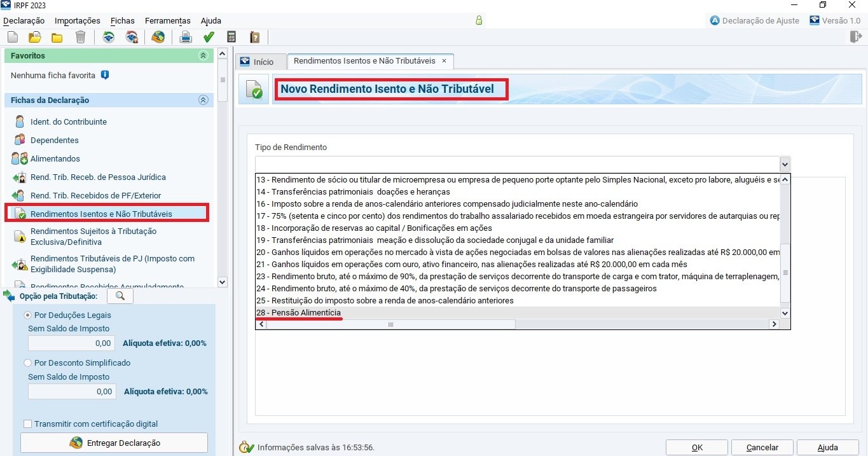The height and width of the screenshot is (456, 868).
Task: Click the dropdown list horizontal scrollbar
Action: click(391, 324)
